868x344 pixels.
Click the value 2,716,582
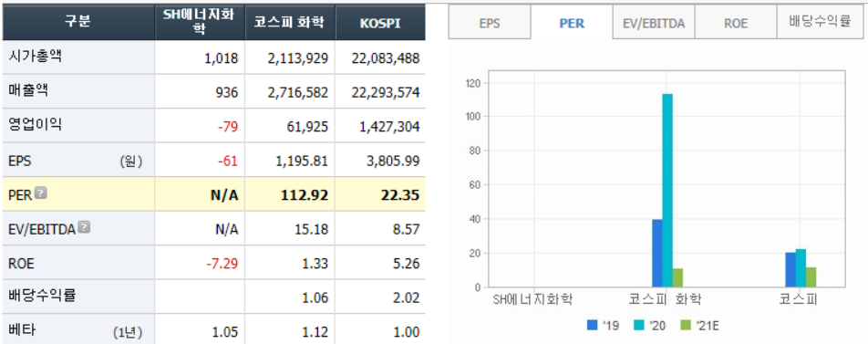tap(298, 92)
